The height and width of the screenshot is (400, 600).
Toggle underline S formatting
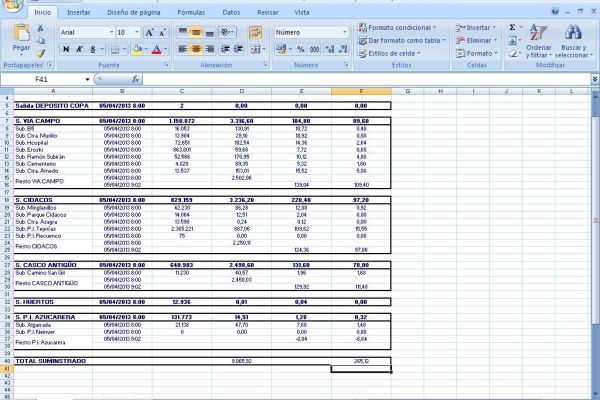coord(93,49)
